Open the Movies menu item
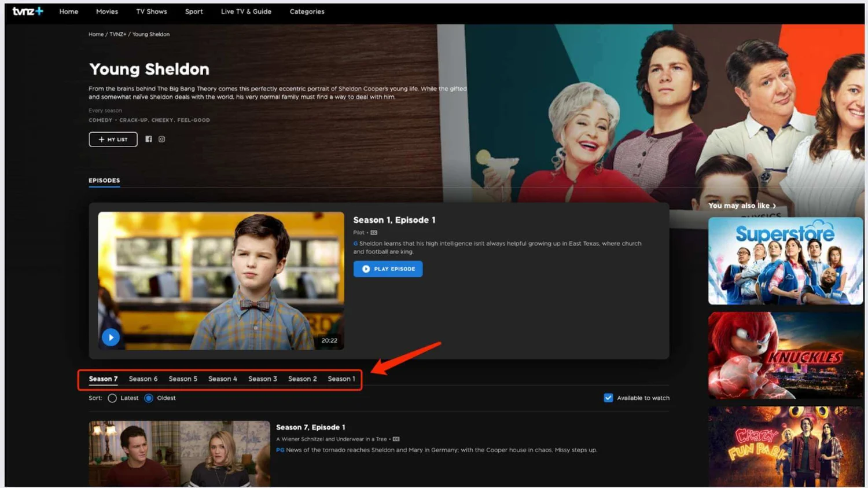Screen dimensions: 868x488 107,12
